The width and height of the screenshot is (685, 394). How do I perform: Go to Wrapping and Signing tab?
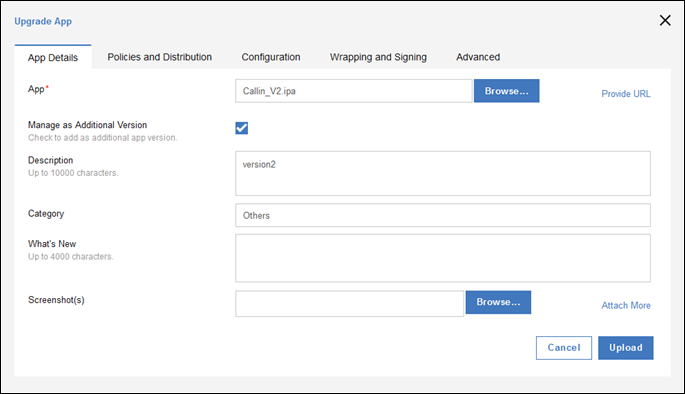tap(378, 57)
